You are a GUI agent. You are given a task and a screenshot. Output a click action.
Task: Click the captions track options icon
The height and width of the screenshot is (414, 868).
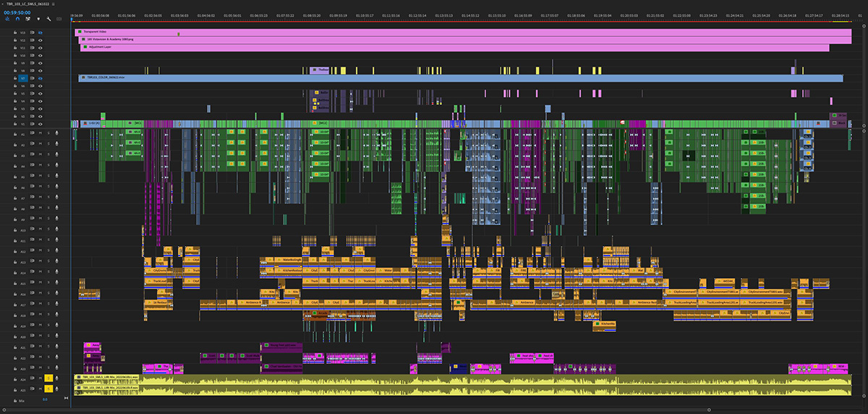click(59, 19)
